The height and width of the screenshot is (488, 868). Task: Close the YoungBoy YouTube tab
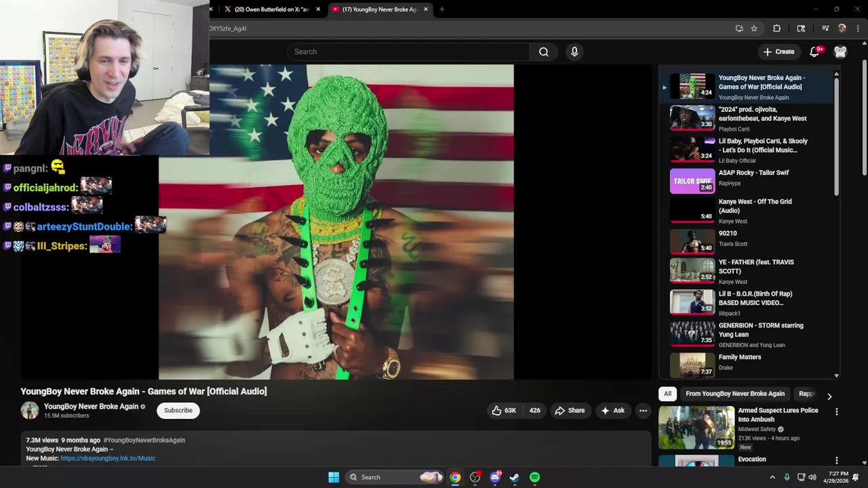[x=425, y=9]
